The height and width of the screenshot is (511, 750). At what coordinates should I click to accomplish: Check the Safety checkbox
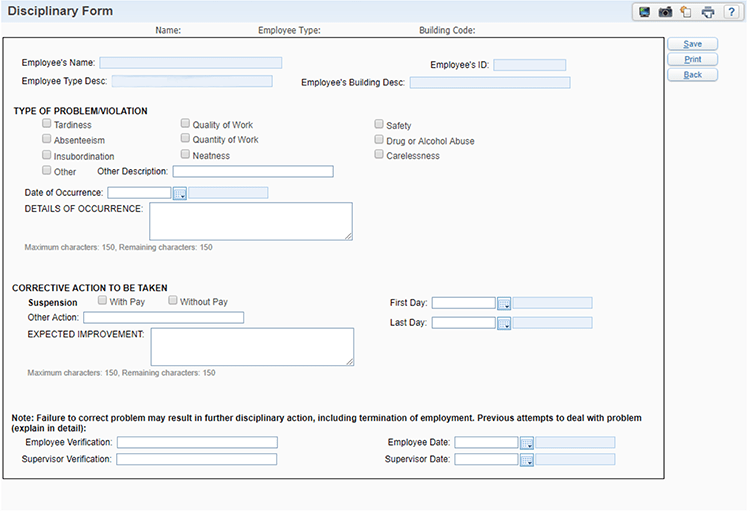coord(379,124)
